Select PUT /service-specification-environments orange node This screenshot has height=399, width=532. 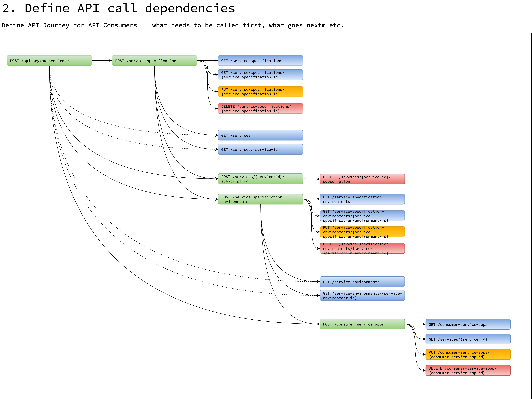click(x=362, y=232)
